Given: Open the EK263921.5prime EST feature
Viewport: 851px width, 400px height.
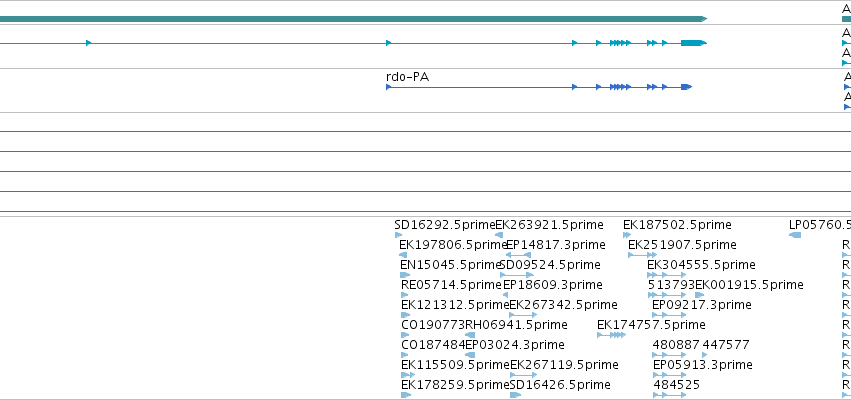Looking at the screenshot, I should [x=499, y=235].
